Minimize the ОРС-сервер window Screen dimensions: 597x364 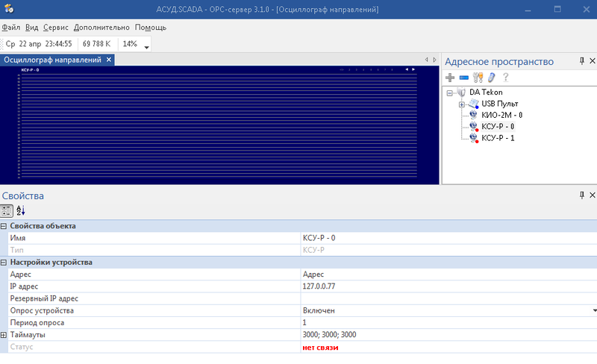pyautogui.click(x=528, y=10)
